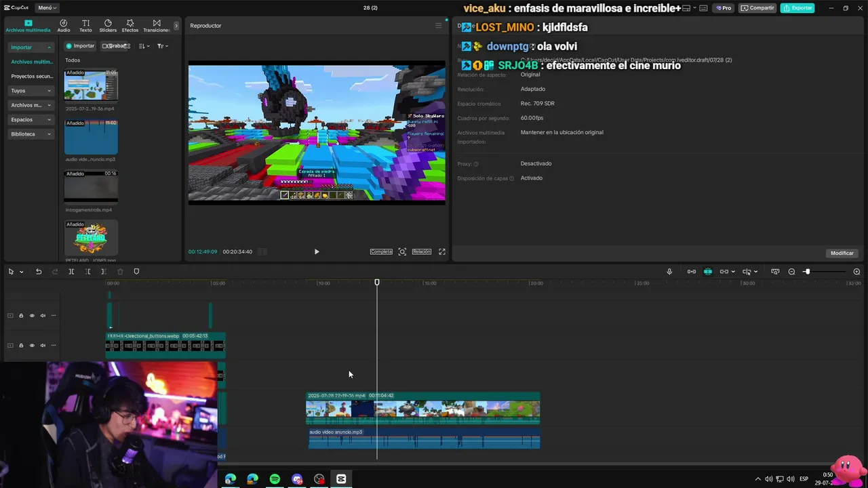
Task: Open the media filter dropdown
Action: click(162, 46)
